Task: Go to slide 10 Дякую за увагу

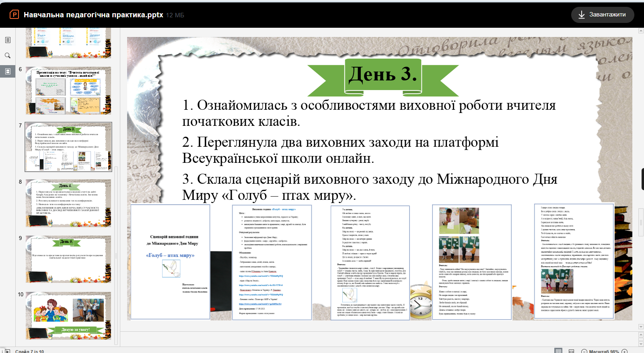Action: tap(68, 316)
